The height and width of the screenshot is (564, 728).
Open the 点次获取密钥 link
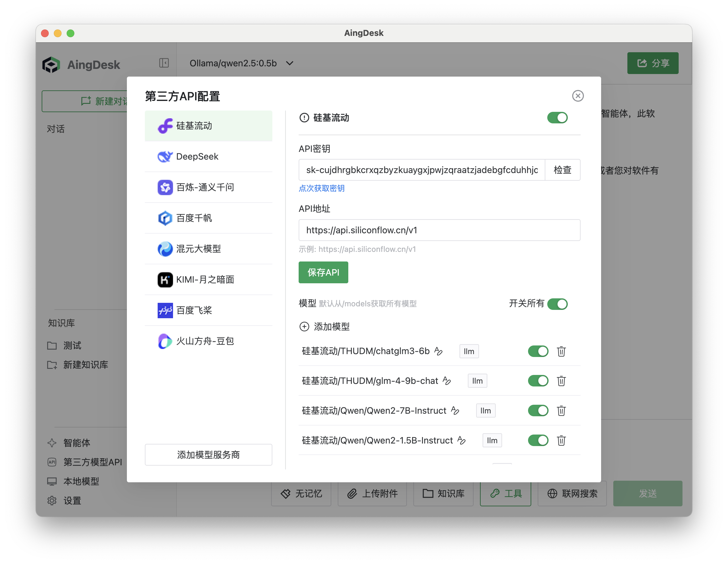point(321,188)
